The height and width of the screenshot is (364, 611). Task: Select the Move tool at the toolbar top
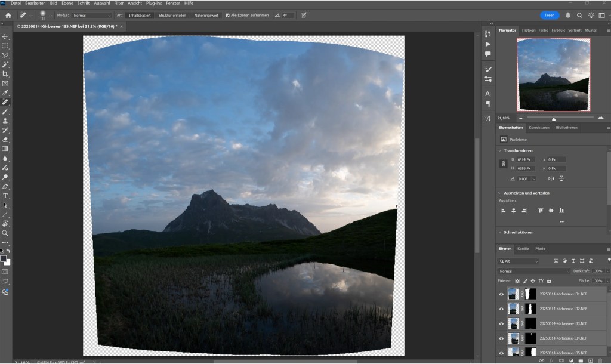pyautogui.click(x=5, y=36)
